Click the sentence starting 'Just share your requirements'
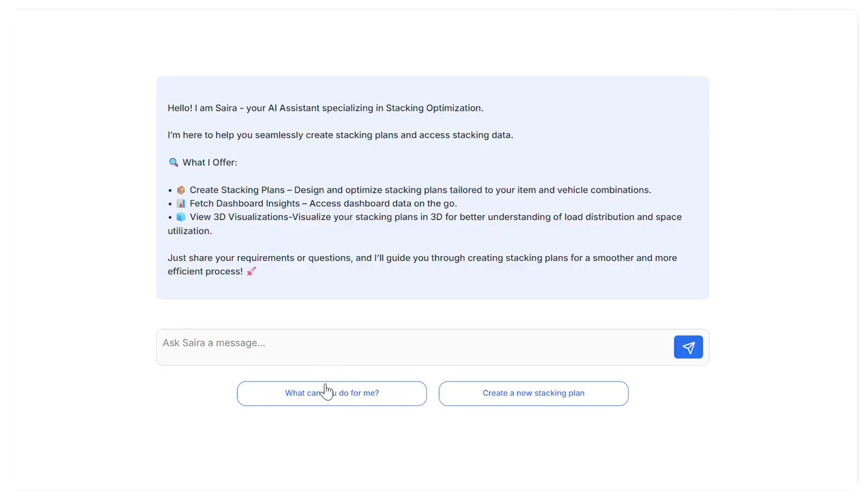 422,264
